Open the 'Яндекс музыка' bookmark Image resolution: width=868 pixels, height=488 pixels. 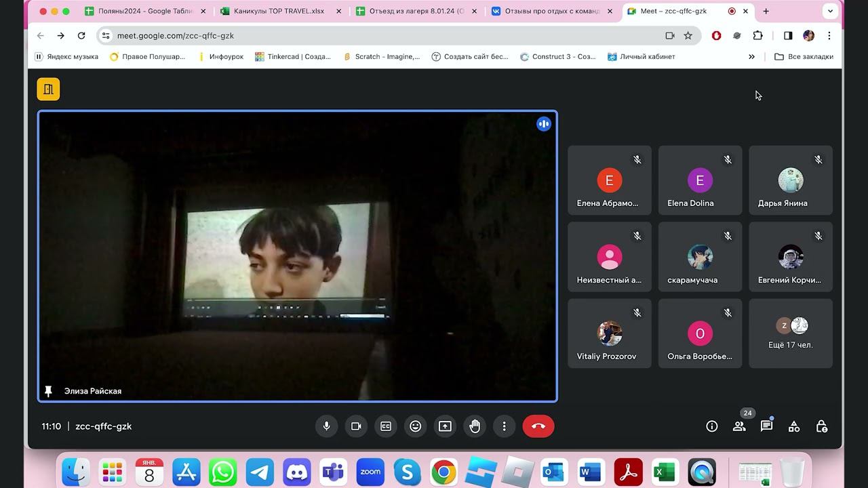[x=66, y=56]
